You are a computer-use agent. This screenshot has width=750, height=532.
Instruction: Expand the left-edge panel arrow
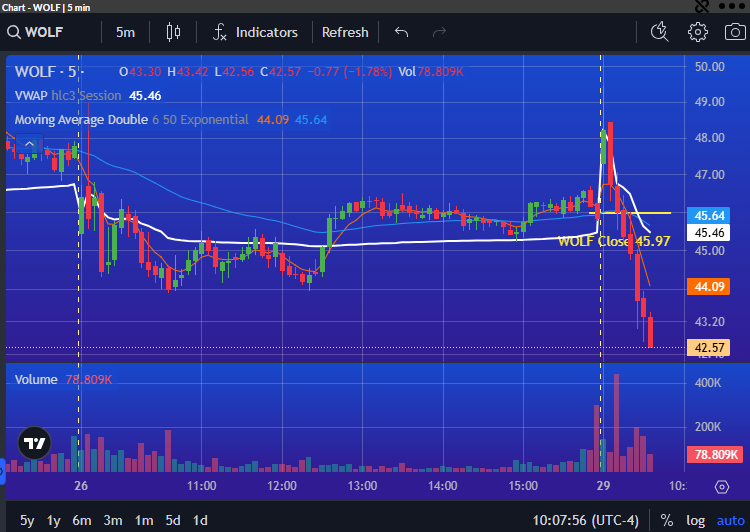click(x=2, y=471)
